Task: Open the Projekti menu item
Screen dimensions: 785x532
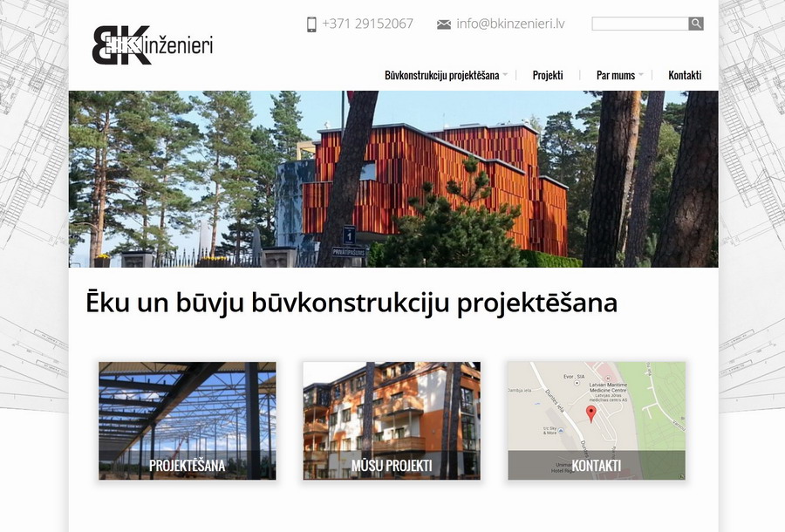Action: pos(548,75)
